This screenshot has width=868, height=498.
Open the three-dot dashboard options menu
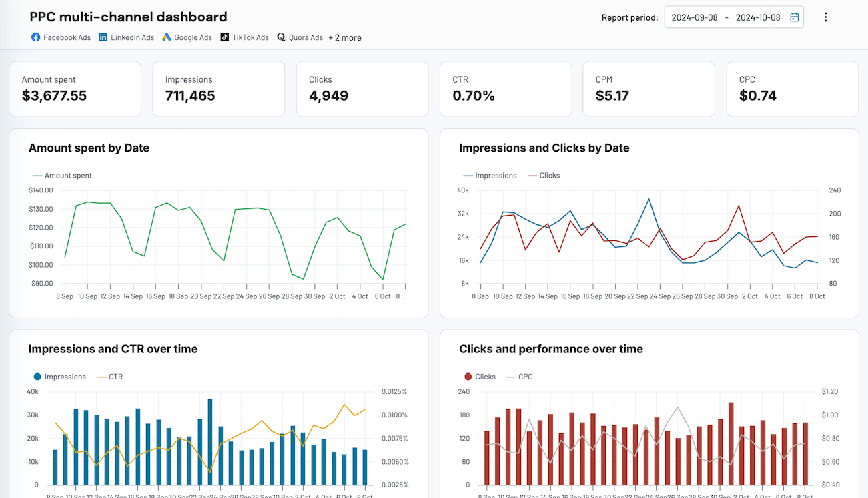click(826, 17)
